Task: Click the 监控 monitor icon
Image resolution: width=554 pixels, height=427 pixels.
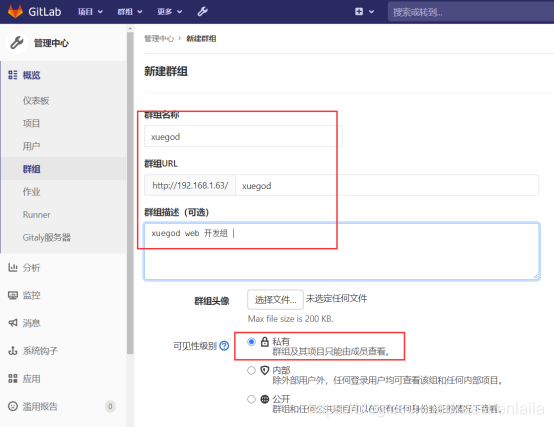Action: (x=13, y=295)
